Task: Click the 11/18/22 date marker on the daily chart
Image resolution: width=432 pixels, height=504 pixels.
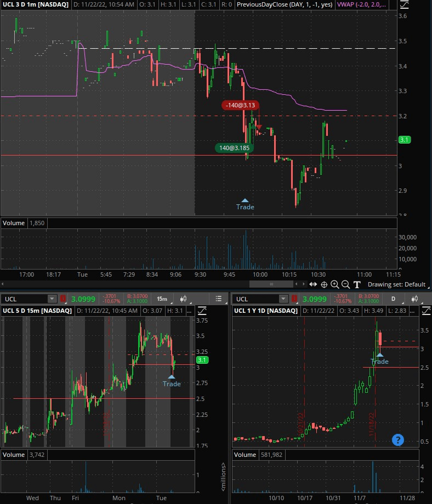Action: (371, 424)
